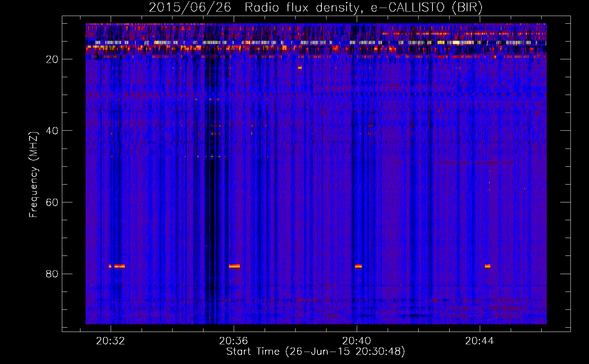Click the 20:36 time tick label
The width and height of the screenshot is (589, 364).
[x=234, y=341]
